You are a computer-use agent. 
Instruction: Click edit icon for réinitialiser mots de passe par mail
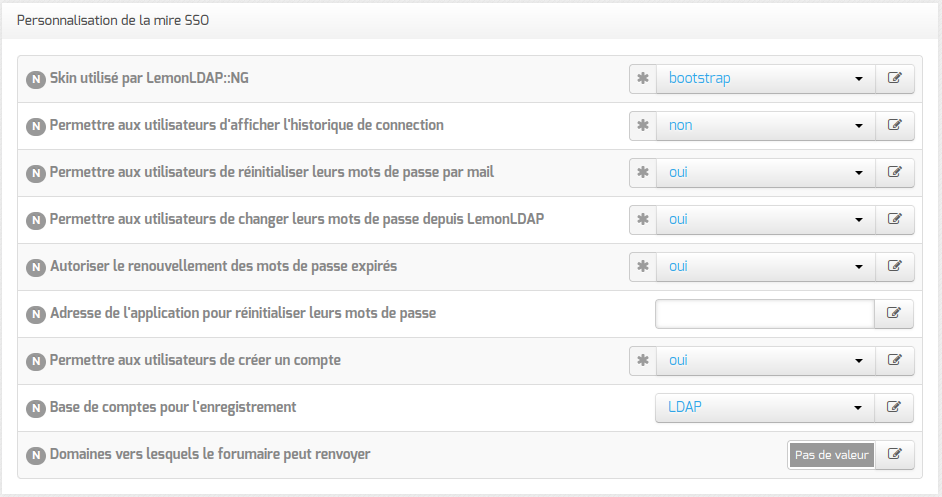[x=895, y=172]
